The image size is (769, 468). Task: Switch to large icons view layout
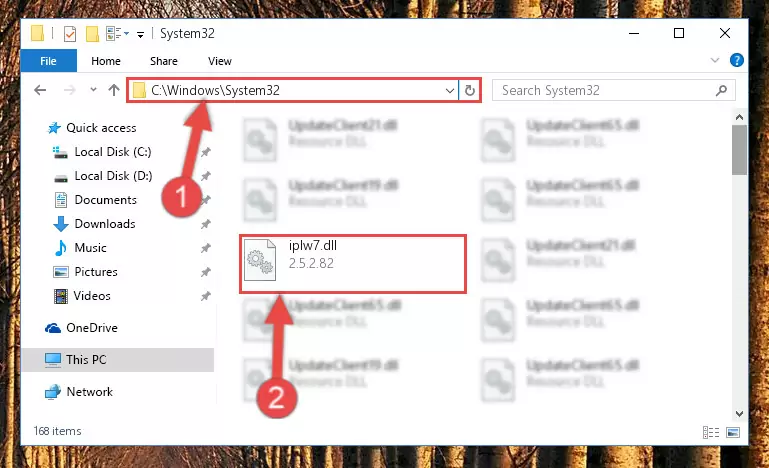tap(733, 432)
